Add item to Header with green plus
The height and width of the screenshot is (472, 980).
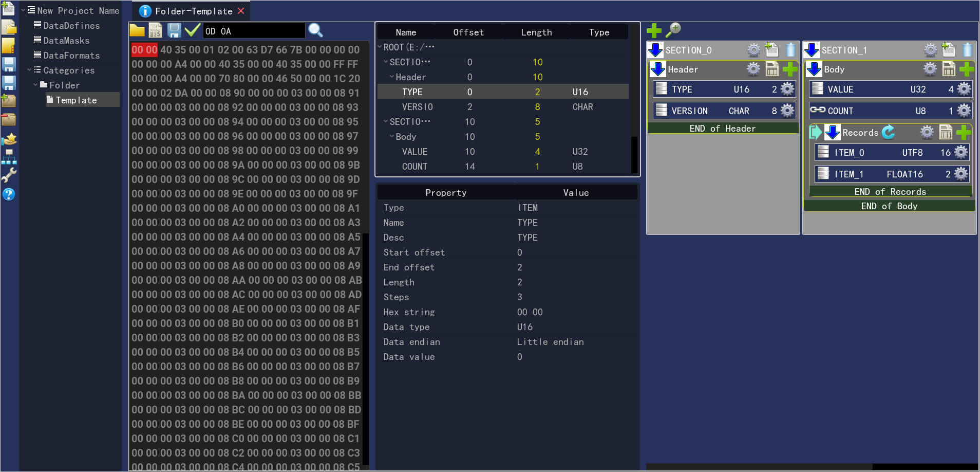pos(790,69)
